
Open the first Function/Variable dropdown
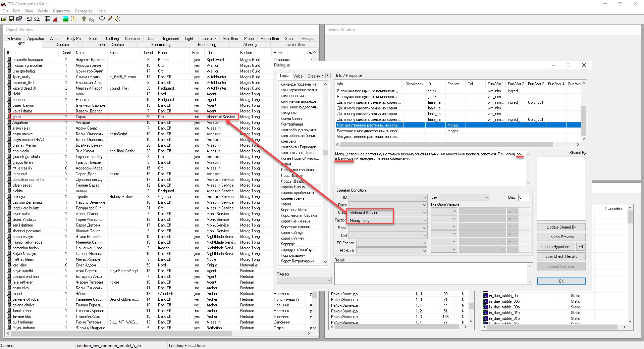click(x=444, y=211)
